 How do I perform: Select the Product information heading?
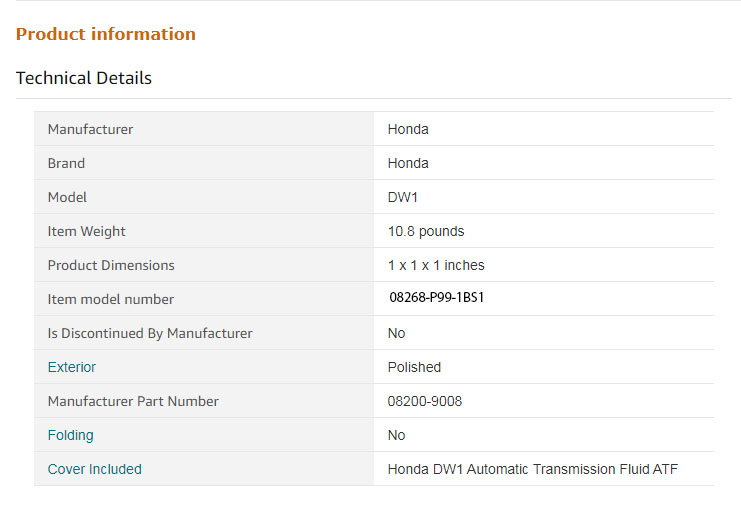(x=106, y=34)
